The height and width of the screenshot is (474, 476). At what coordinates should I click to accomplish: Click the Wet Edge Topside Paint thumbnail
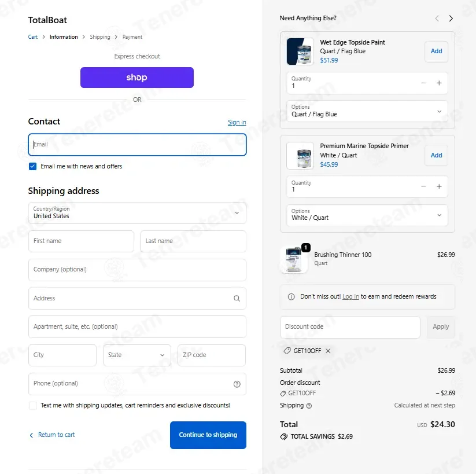tap(300, 52)
